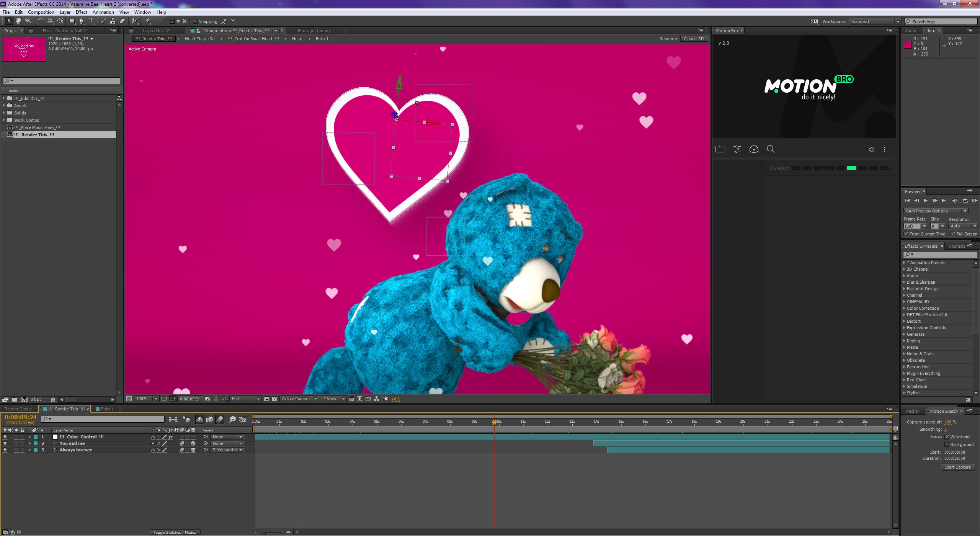This screenshot has width=980, height=536.
Task: Switch to the Render Queue tab
Action: (x=18, y=409)
